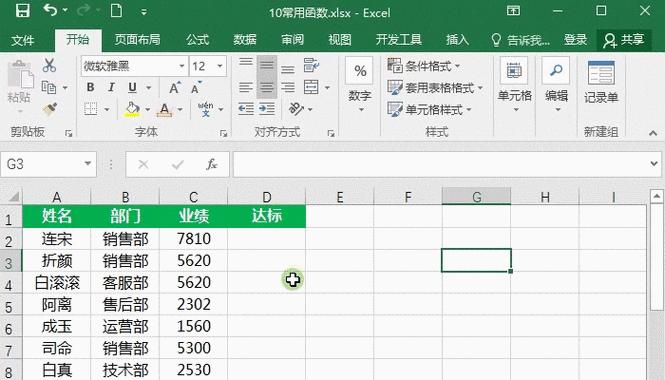The height and width of the screenshot is (380, 665).
Task: Open the font name dropdown 微软雅黑
Action: (182, 66)
